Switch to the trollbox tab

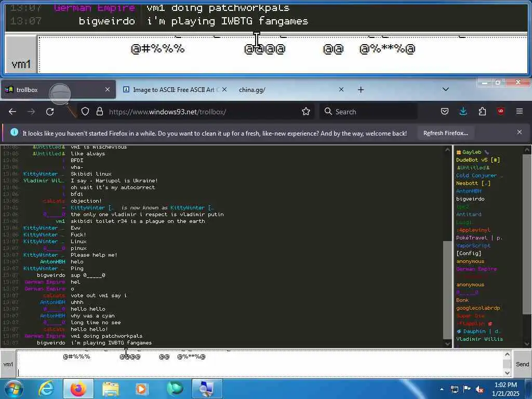click(x=58, y=89)
